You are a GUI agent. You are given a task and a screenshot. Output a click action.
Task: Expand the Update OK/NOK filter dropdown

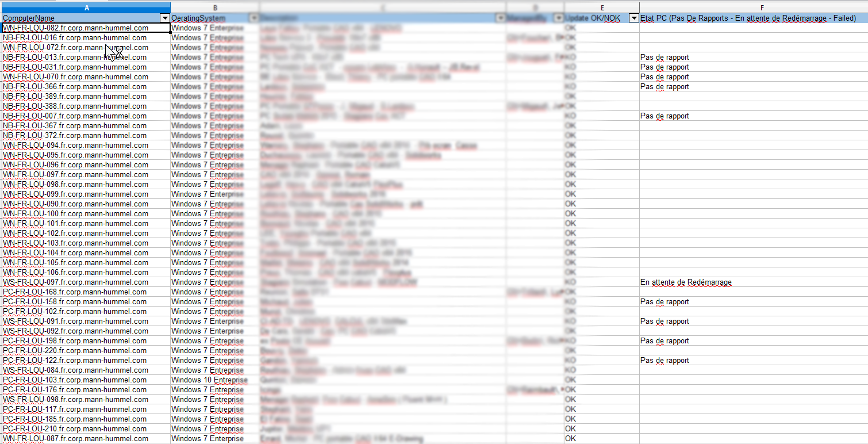point(634,18)
